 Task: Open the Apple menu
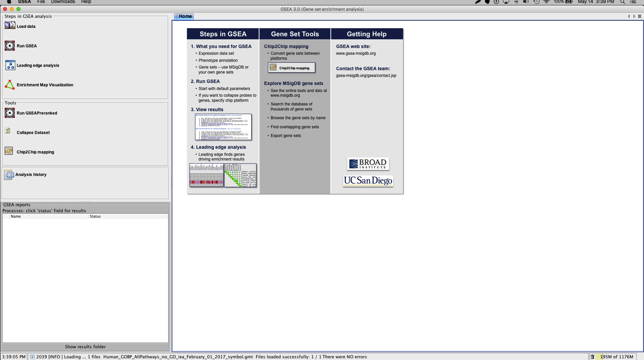(x=9, y=2)
